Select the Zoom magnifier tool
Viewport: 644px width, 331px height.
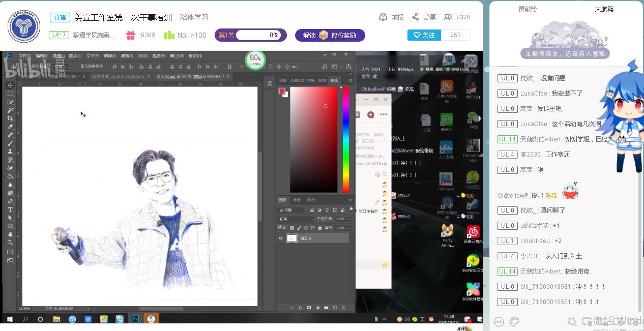click(10, 243)
